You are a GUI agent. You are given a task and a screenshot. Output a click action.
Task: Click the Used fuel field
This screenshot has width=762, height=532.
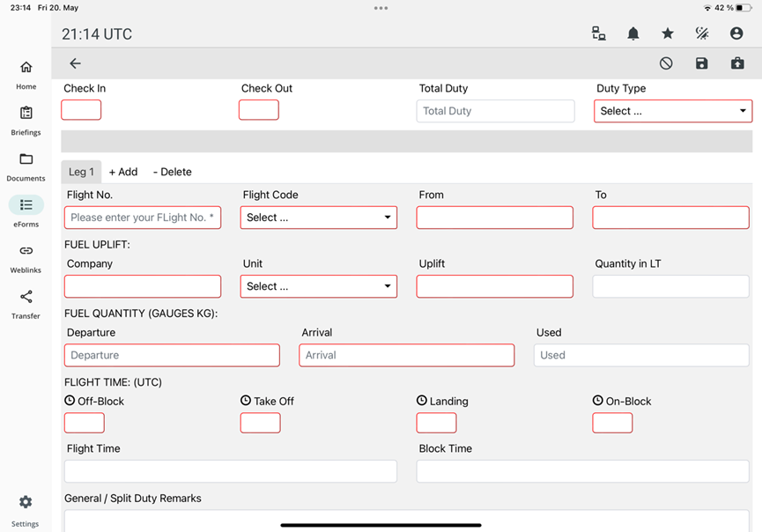click(x=641, y=355)
